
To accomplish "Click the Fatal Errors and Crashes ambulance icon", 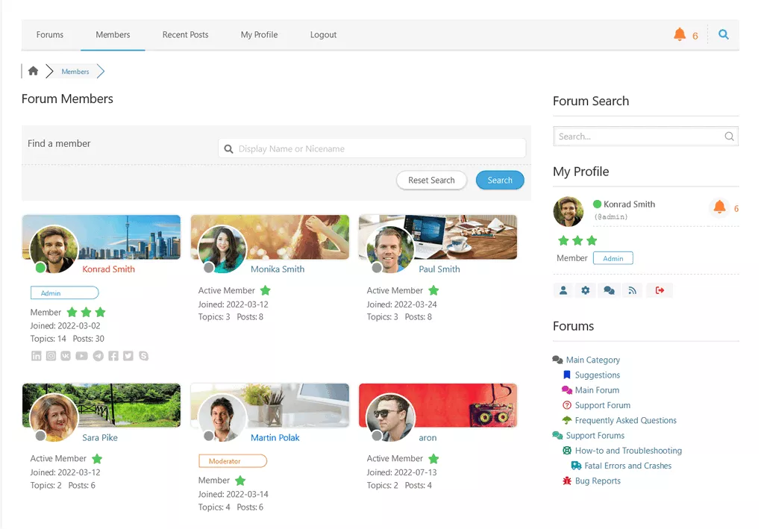I will coord(577,466).
